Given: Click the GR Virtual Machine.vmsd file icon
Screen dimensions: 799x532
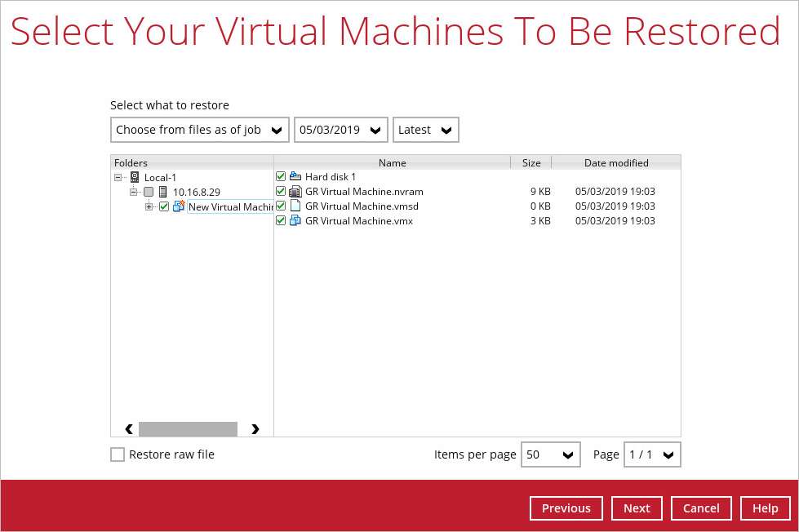Looking at the screenshot, I should (x=295, y=206).
